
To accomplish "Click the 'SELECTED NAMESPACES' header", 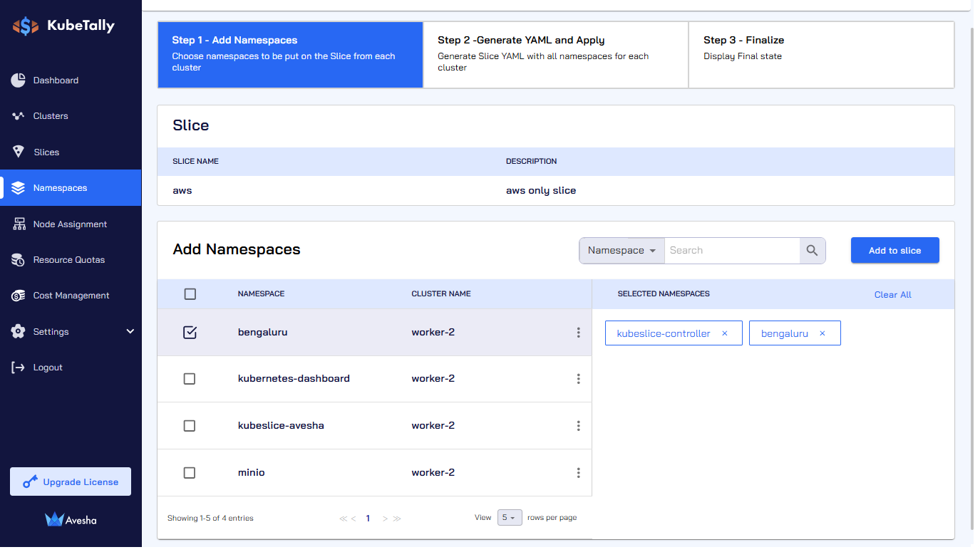I will click(x=664, y=294).
